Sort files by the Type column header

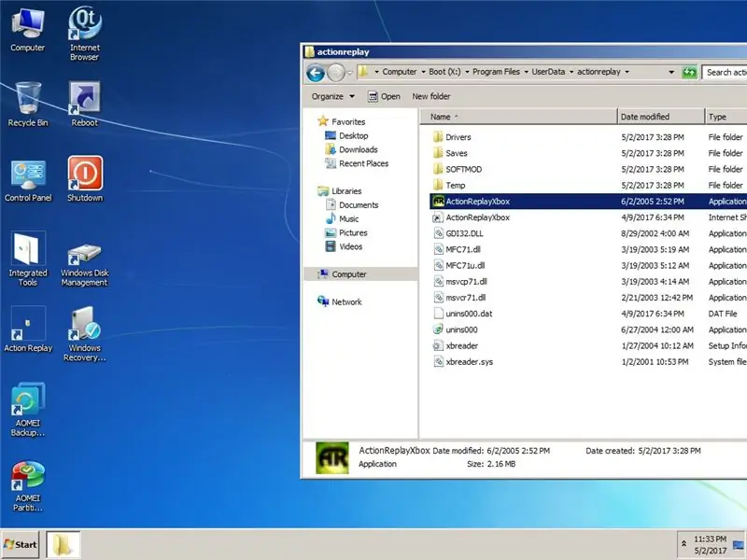click(726, 117)
